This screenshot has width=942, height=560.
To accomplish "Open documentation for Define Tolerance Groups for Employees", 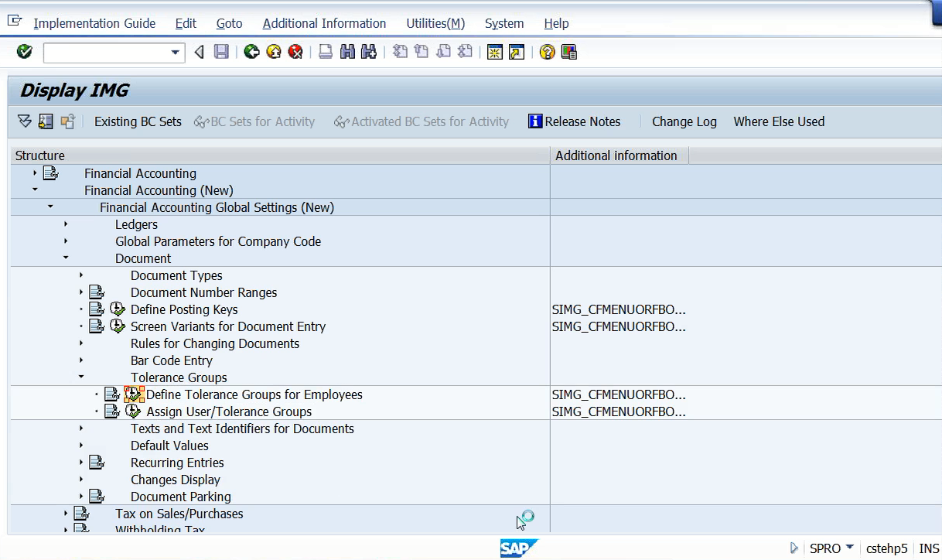I will click(111, 394).
